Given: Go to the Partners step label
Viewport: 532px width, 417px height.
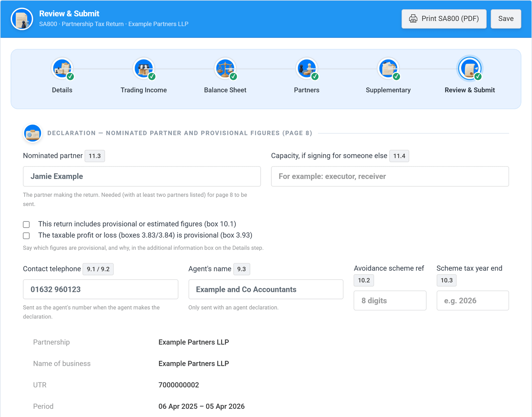Looking at the screenshot, I should 307,90.
